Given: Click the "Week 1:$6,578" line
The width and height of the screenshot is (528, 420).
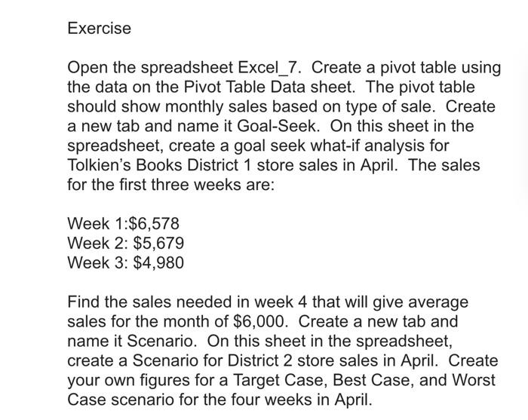Looking at the screenshot, I should pos(123,224).
